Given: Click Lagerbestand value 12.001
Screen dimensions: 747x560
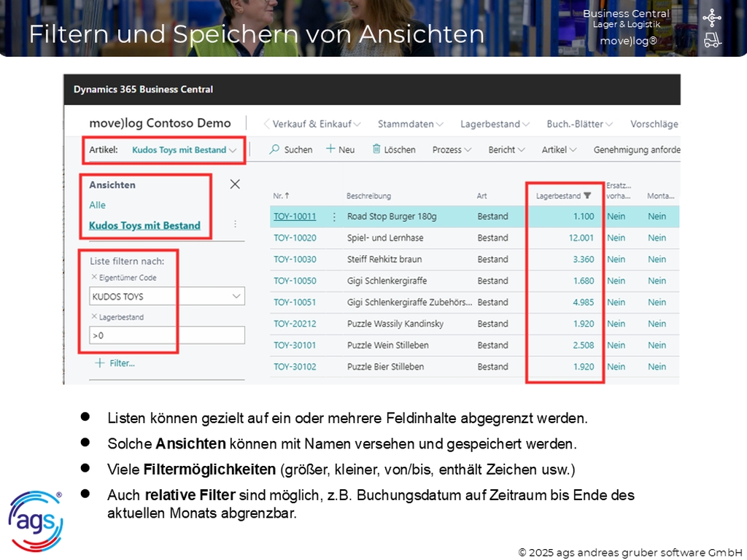Looking at the screenshot, I should point(581,238).
